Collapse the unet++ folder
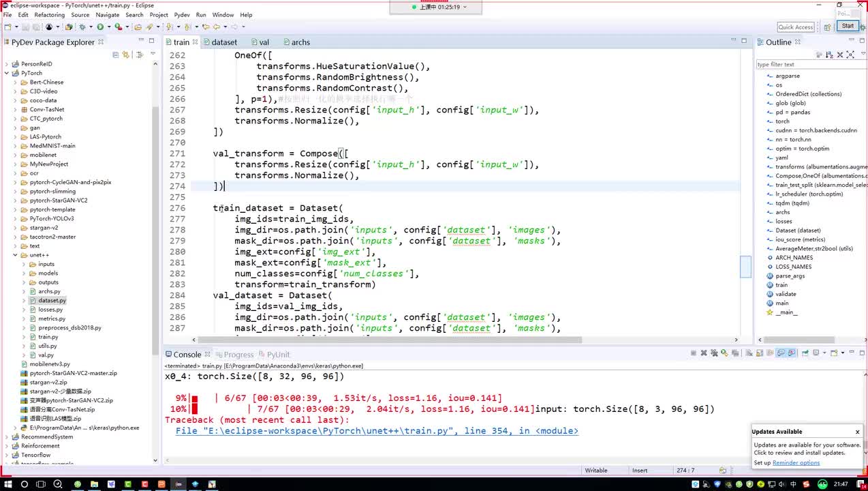The width and height of the screenshot is (868, 491). 16,255
